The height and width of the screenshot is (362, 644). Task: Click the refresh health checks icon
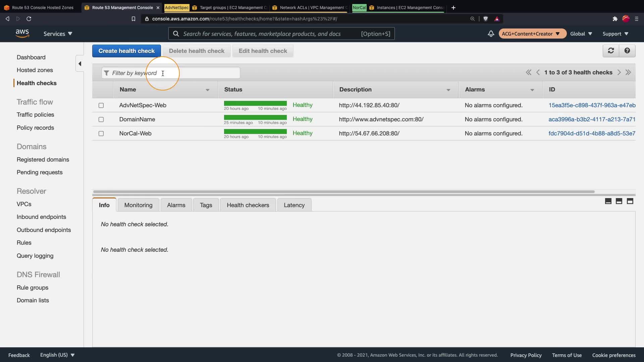[x=611, y=51]
